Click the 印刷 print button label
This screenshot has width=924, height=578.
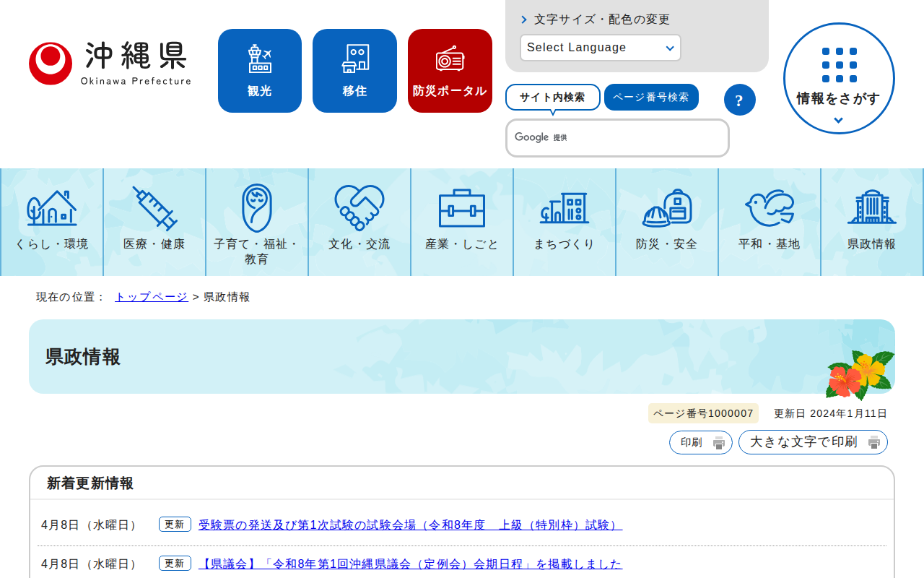[x=692, y=443]
